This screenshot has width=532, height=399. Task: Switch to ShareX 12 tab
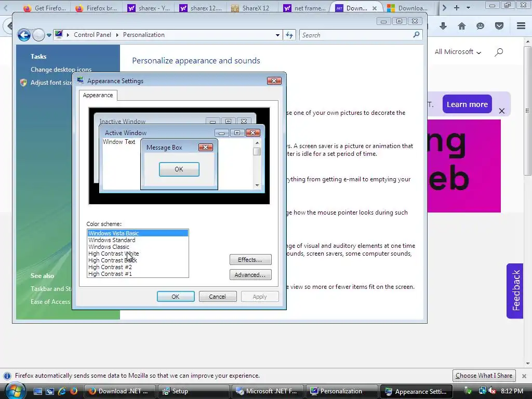(x=252, y=8)
